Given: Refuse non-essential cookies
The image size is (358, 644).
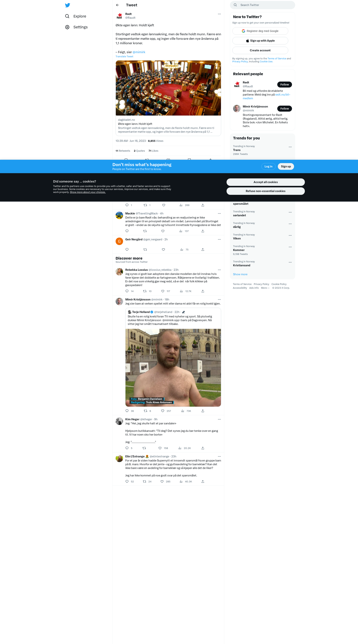Looking at the screenshot, I should point(265,191).
